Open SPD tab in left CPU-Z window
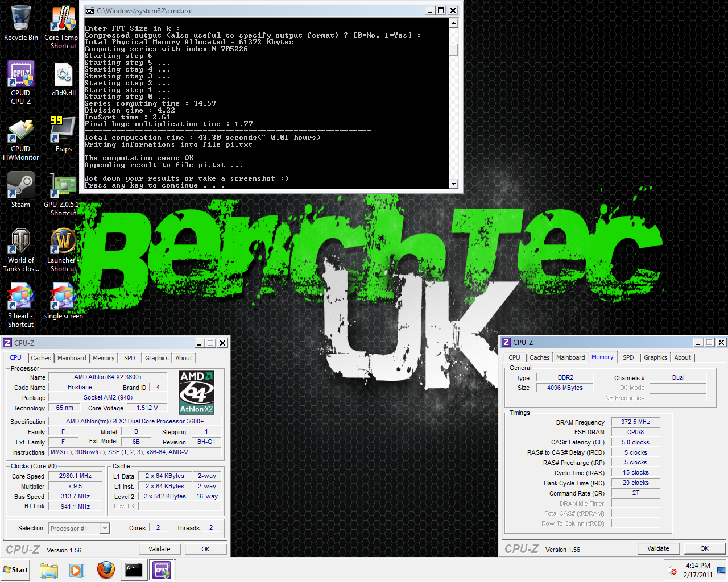The image size is (728, 582). click(x=130, y=358)
